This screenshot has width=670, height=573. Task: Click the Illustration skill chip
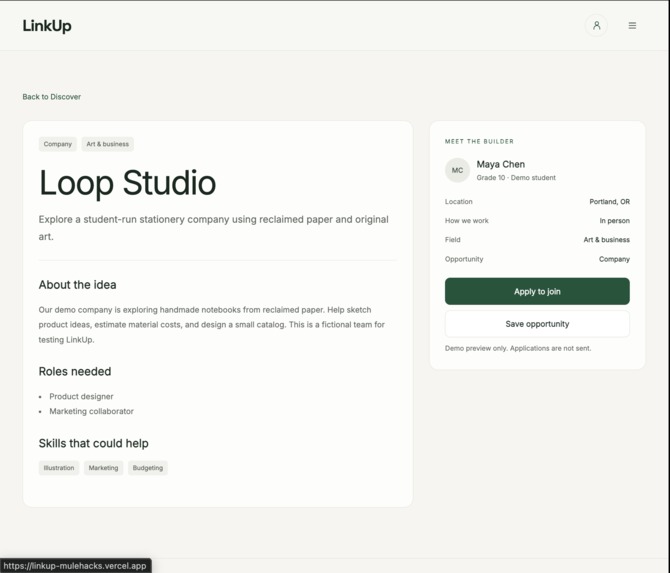point(59,468)
